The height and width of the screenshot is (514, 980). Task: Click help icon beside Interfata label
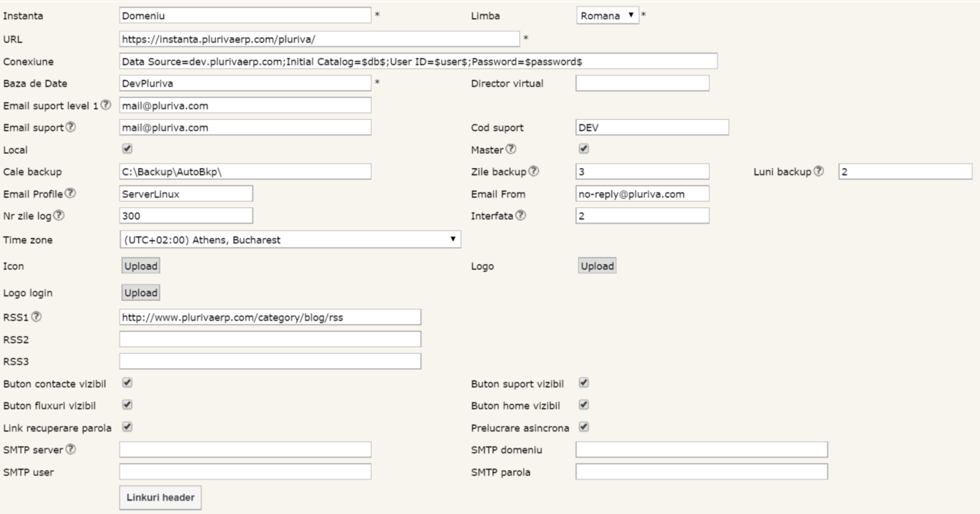click(520, 216)
